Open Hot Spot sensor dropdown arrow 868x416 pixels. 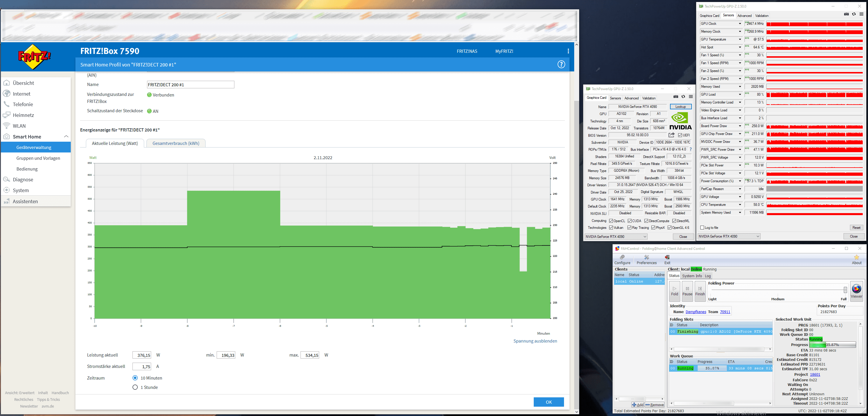[740, 47]
